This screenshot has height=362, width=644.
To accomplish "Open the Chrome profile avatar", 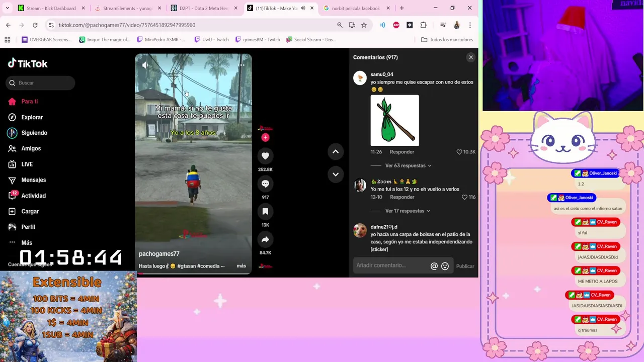I will click(457, 25).
